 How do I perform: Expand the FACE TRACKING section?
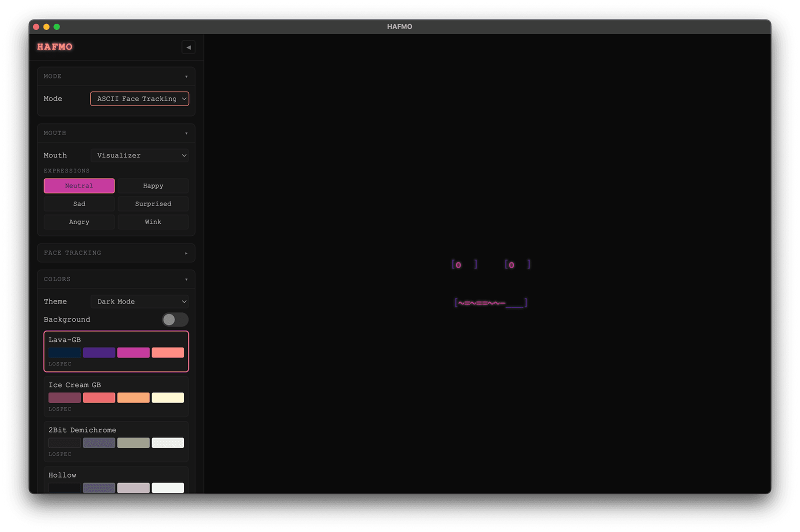(116, 253)
